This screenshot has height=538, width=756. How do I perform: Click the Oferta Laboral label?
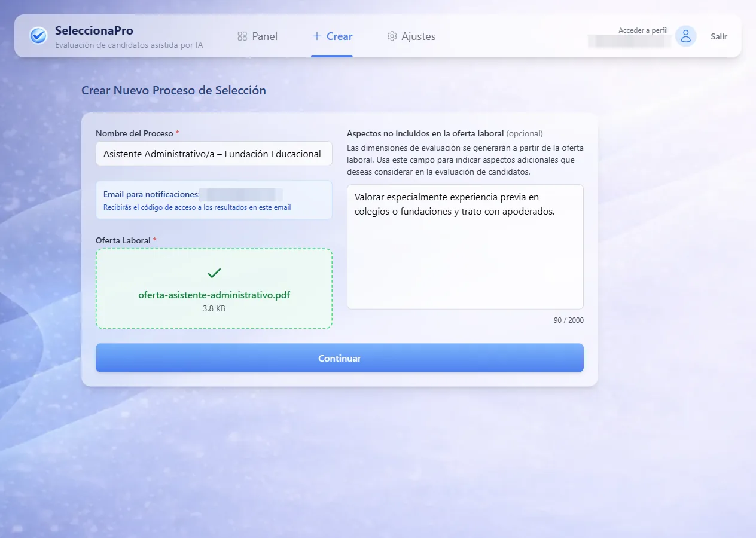click(126, 240)
